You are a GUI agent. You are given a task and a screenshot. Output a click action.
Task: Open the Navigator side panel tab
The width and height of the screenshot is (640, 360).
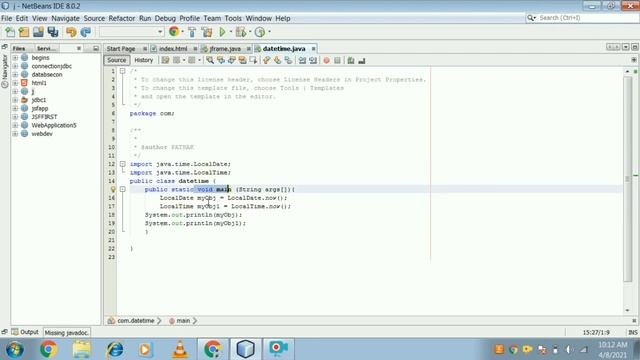pyautogui.click(x=5, y=71)
